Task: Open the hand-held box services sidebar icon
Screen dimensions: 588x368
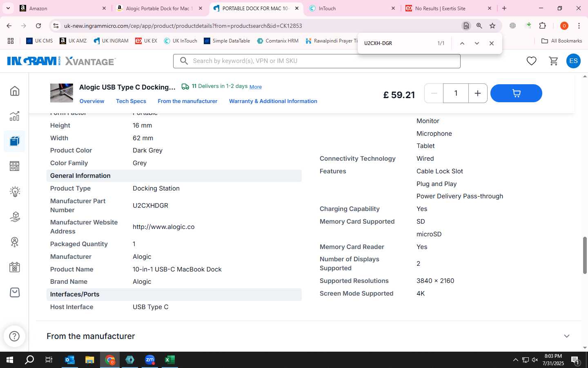Action: pos(15,217)
